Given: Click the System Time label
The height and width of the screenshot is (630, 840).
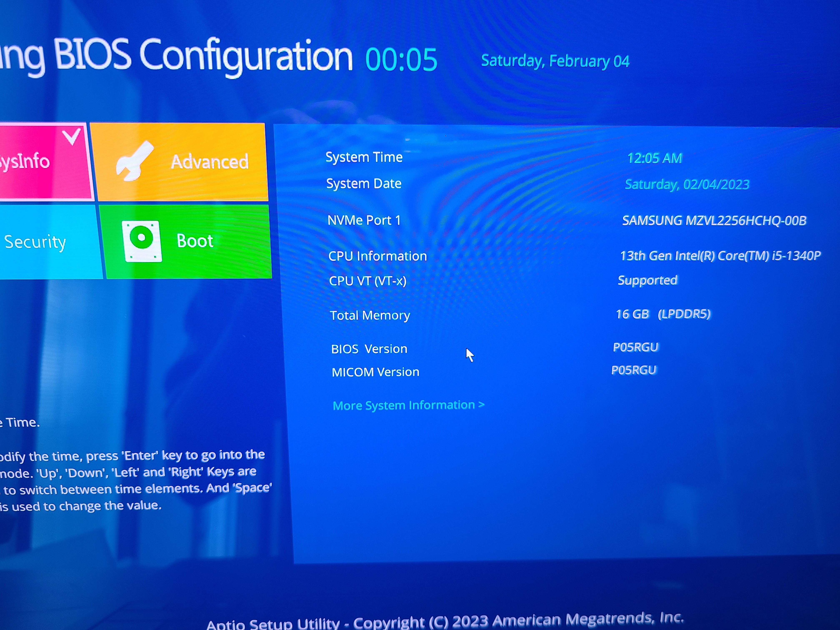Looking at the screenshot, I should [364, 157].
